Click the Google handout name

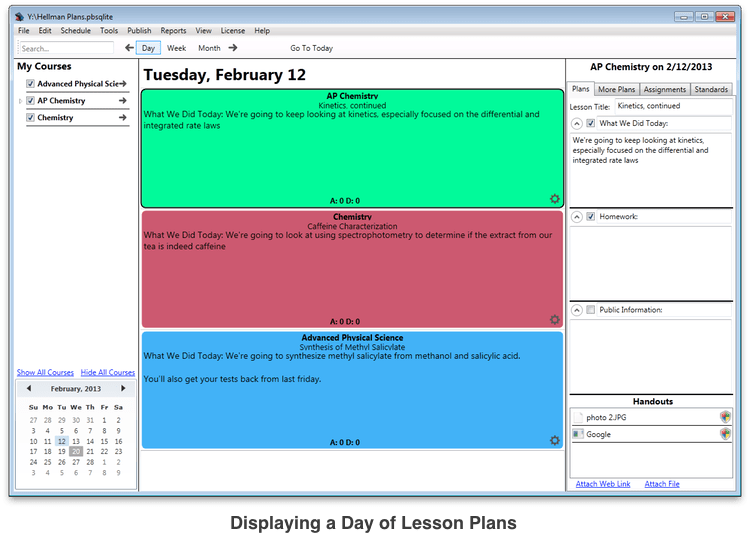[598, 434]
